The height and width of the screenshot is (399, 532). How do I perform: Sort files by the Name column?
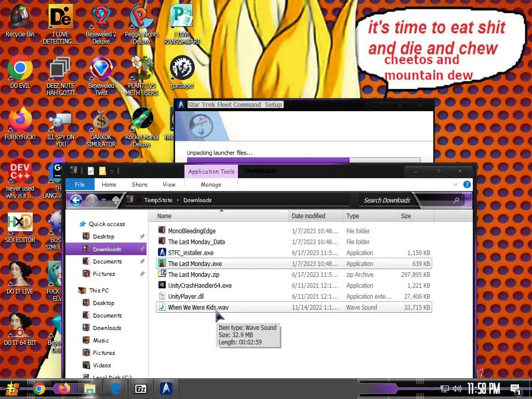click(219, 216)
